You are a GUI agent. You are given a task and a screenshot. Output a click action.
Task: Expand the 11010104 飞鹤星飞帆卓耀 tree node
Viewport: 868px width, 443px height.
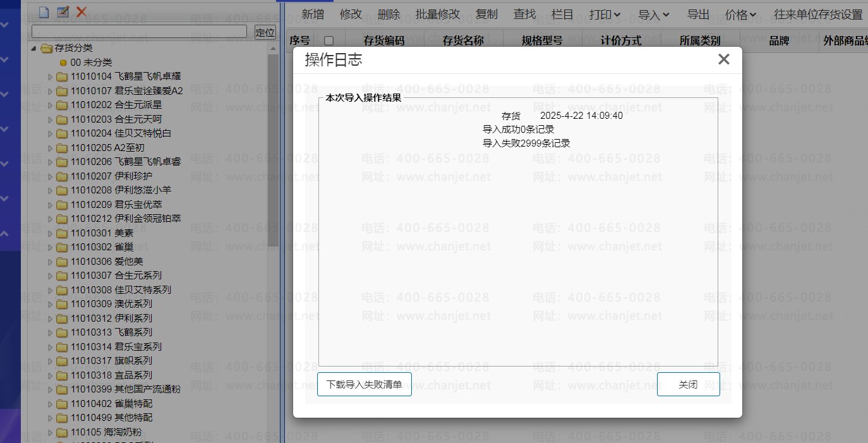pyautogui.click(x=51, y=76)
